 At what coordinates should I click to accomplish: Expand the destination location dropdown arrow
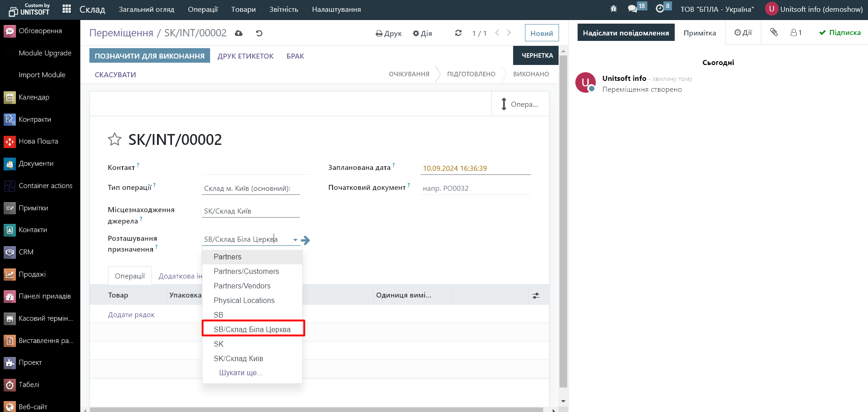[x=295, y=240]
